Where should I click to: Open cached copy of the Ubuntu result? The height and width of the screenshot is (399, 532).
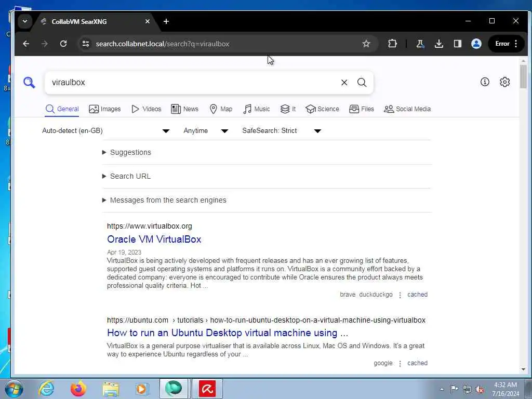(417, 363)
